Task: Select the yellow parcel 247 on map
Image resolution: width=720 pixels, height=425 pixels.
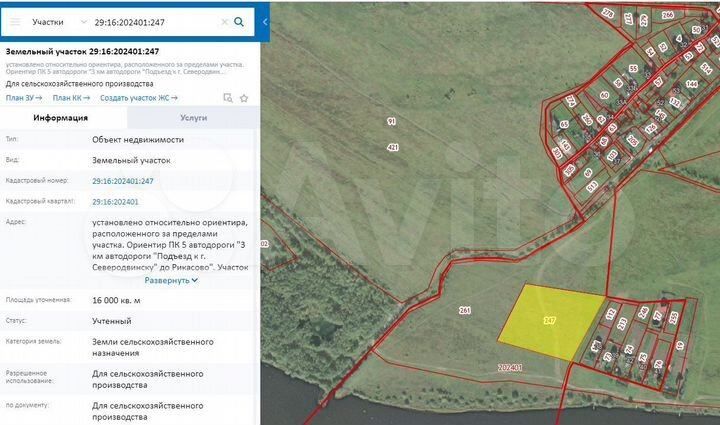Action: [551, 321]
